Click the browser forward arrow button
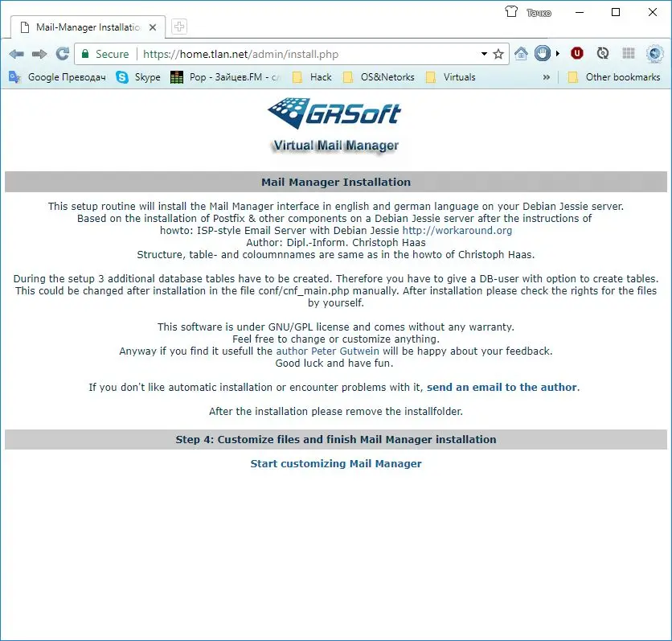 pos(39,54)
